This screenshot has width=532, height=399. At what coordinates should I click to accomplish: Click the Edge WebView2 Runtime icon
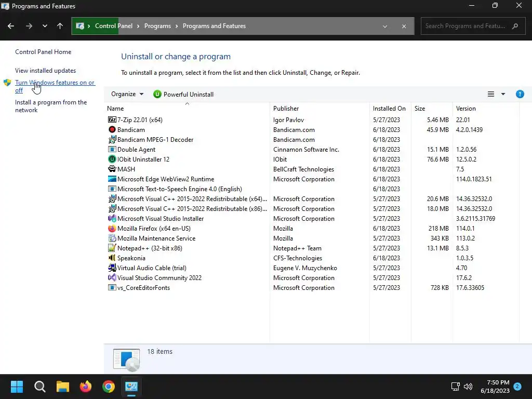pos(112,179)
